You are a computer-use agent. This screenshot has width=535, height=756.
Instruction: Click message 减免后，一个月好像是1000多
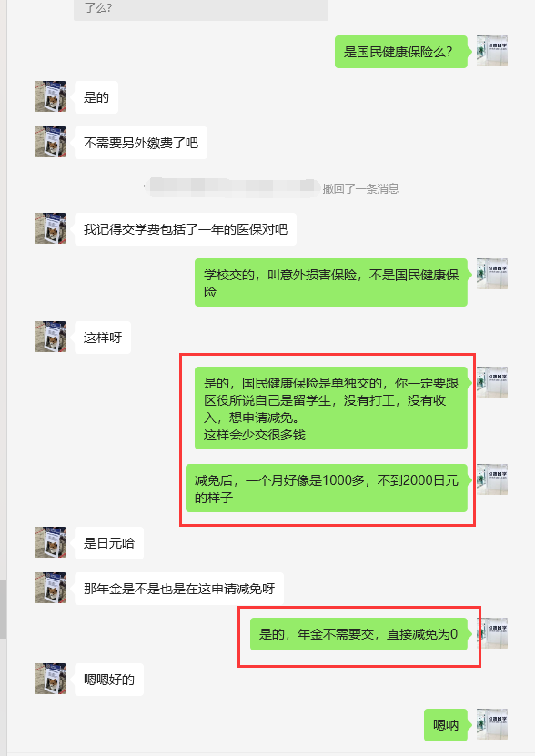click(x=327, y=488)
